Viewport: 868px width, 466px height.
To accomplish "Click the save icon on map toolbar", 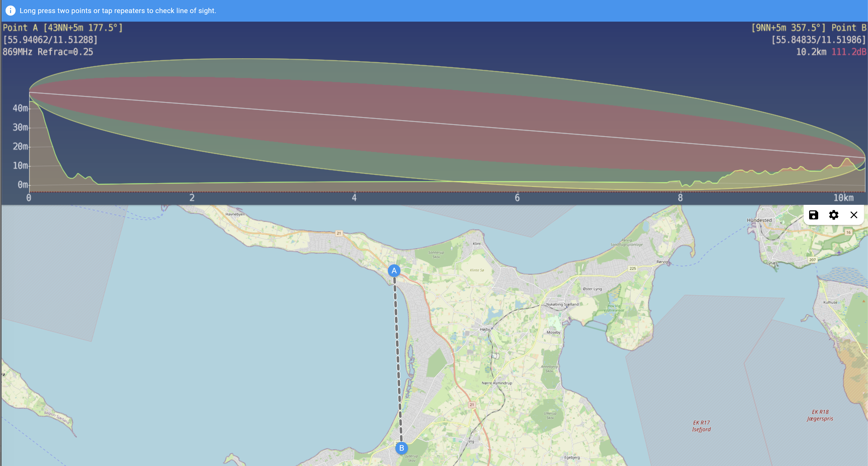I will point(813,215).
